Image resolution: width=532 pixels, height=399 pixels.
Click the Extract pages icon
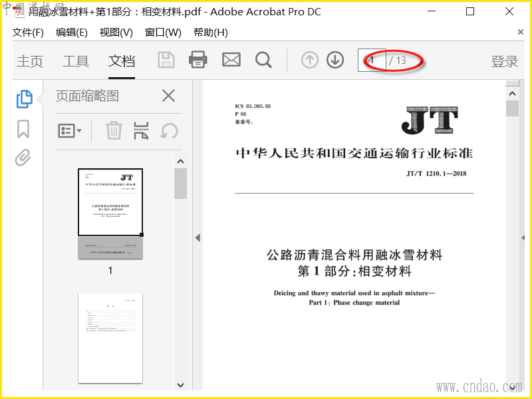point(141,130)
